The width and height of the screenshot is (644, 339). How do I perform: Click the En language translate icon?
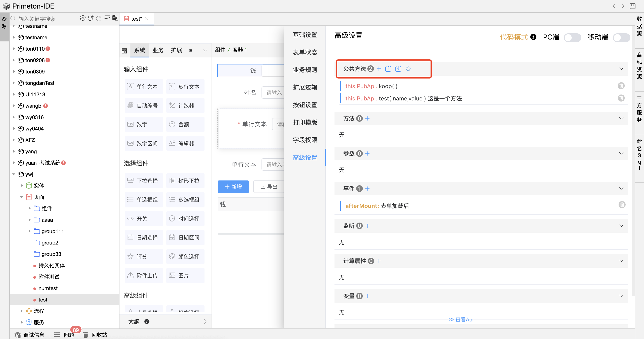115,18
